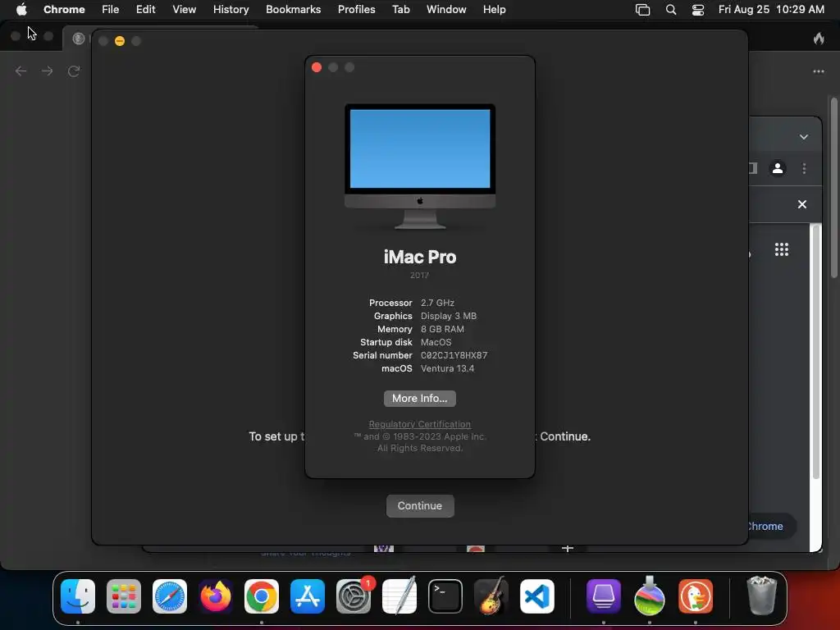840x630 pixels.
Task: Open the History menu
Action: tap(231, 10)
